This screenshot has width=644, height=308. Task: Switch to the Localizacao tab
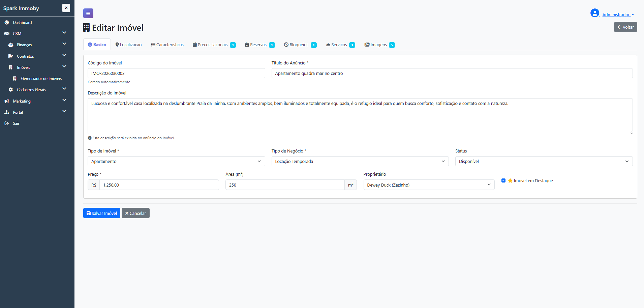coord(128,45)
